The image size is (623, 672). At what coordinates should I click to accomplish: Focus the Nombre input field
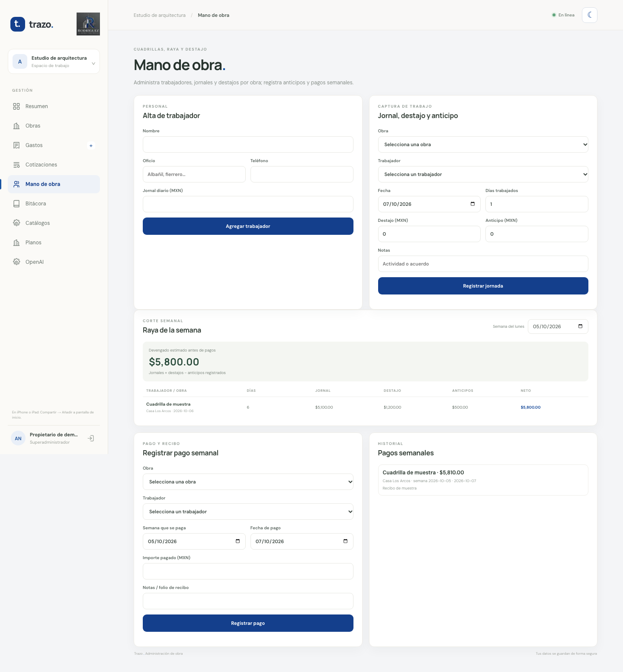[248, 144]
